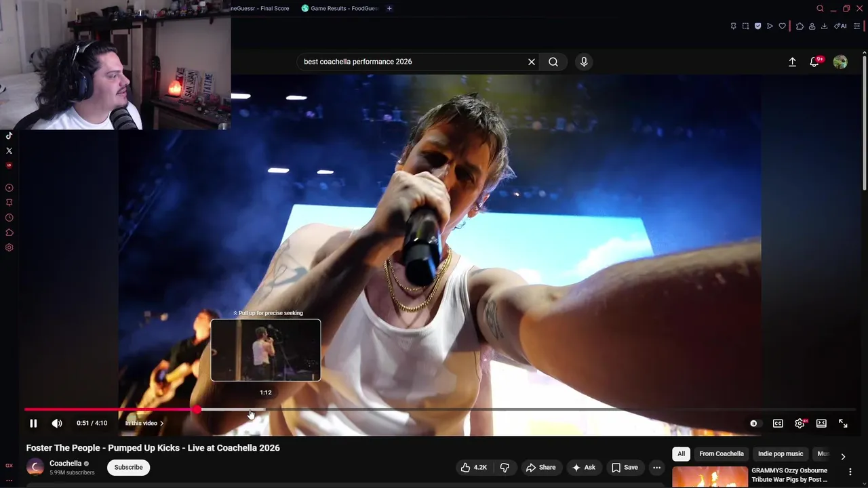This screenshot has width=868, height=488.
Task: Click the Share button under the video
Action: tap(540, 468)
